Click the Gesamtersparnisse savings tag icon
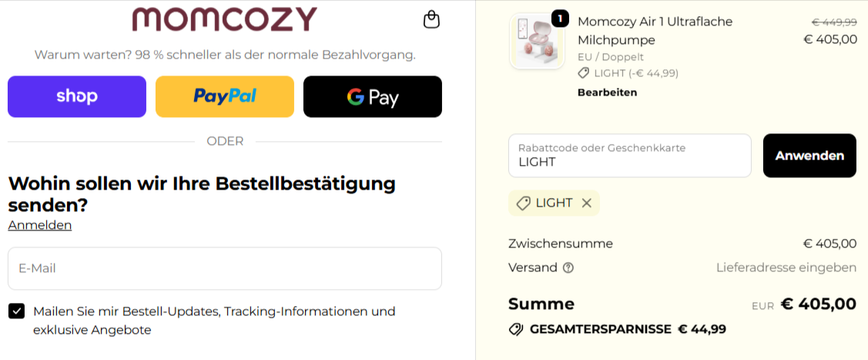The width and height of the screenshot is (868, 360). (516, 329)
